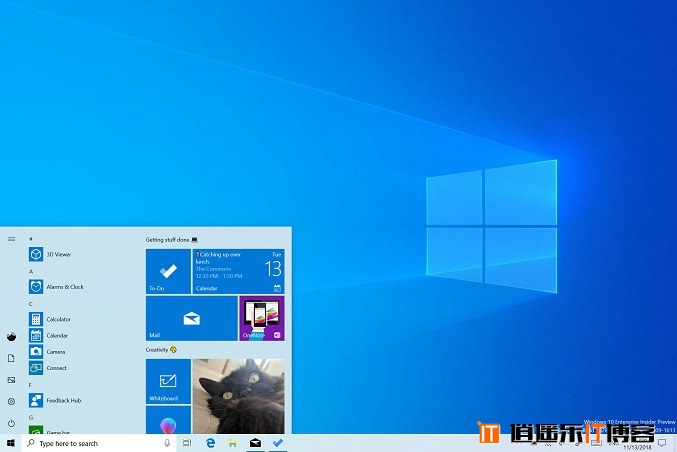Launch the Whiteboard tile
Image resolution: width=677 pixels, height=452 pixels.
click(168, 382)
